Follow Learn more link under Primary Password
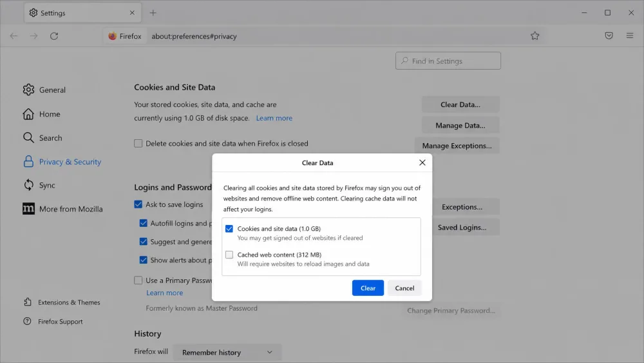 [x=165, y=293]
